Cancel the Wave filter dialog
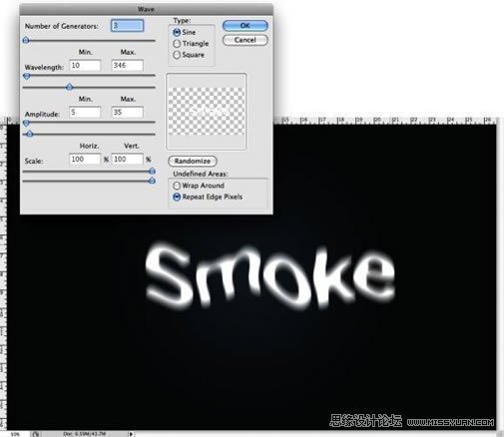This screenshot has width=504, height=437. coord(246,40)
